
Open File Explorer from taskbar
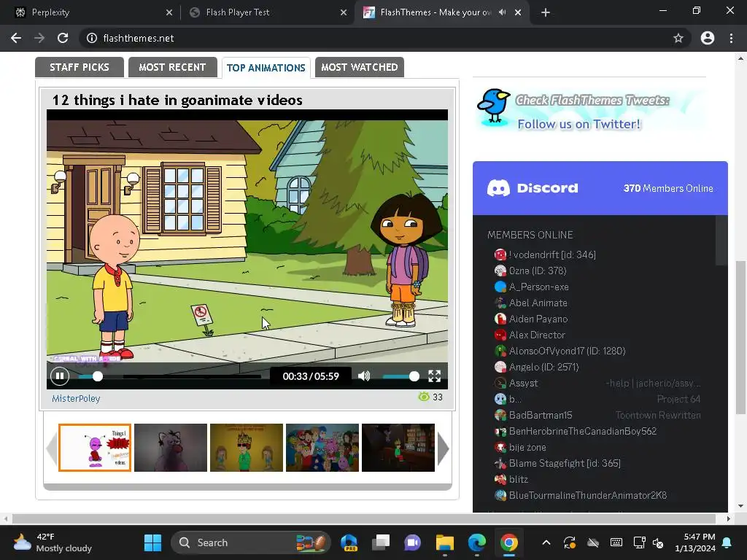(x=445, y=542)
